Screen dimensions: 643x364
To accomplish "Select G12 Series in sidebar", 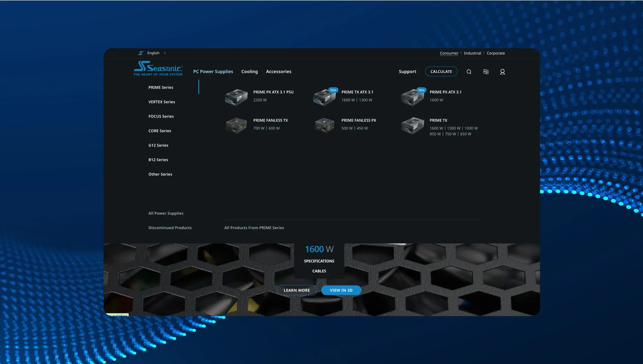I will (x=158, y=145).
